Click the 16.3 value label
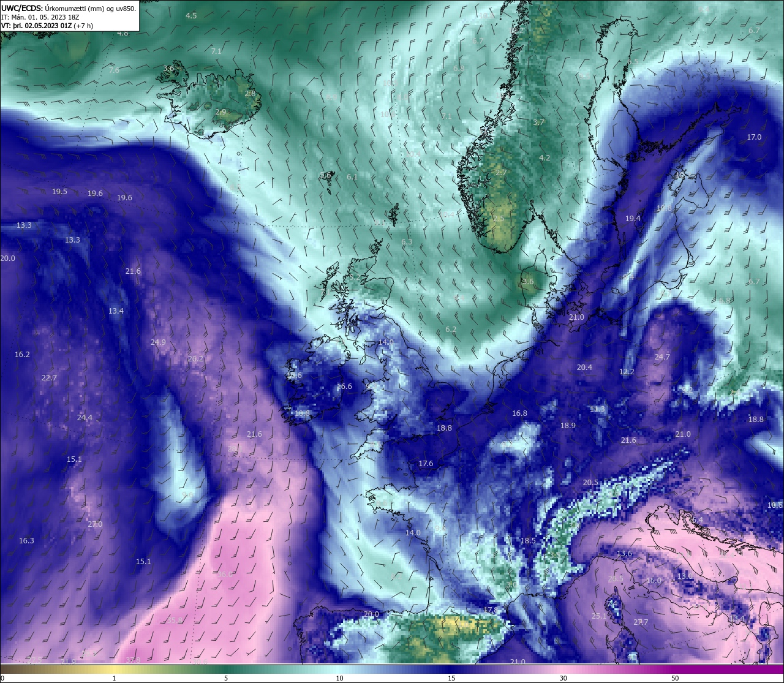 coord(26,540)
